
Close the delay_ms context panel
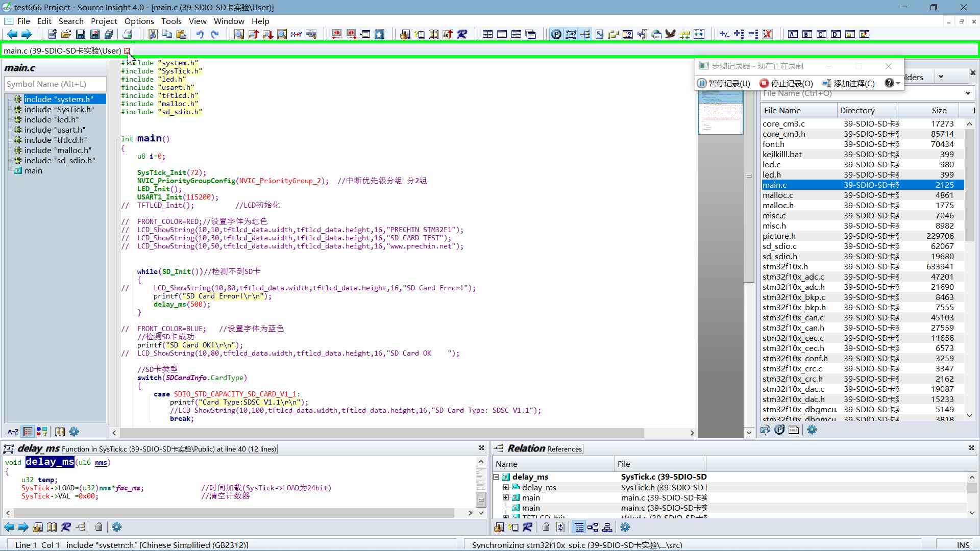point(481,448)
